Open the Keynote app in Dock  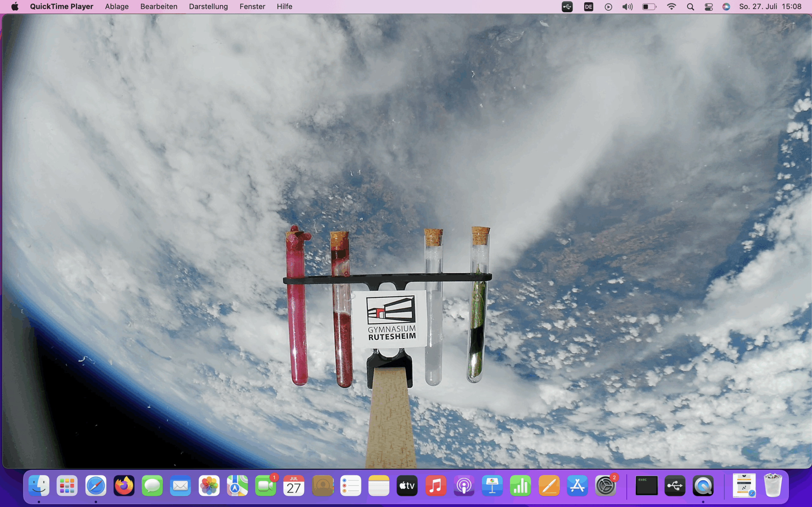492,485
